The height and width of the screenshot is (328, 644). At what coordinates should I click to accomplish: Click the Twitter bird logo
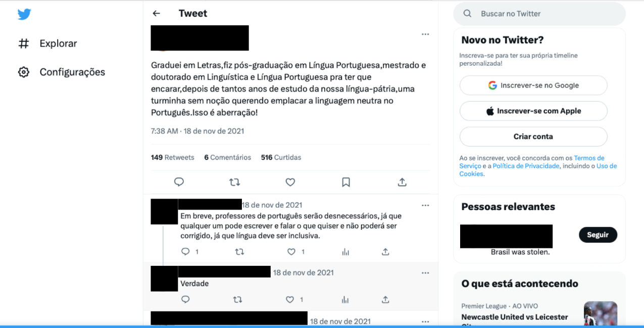[24, 14]
